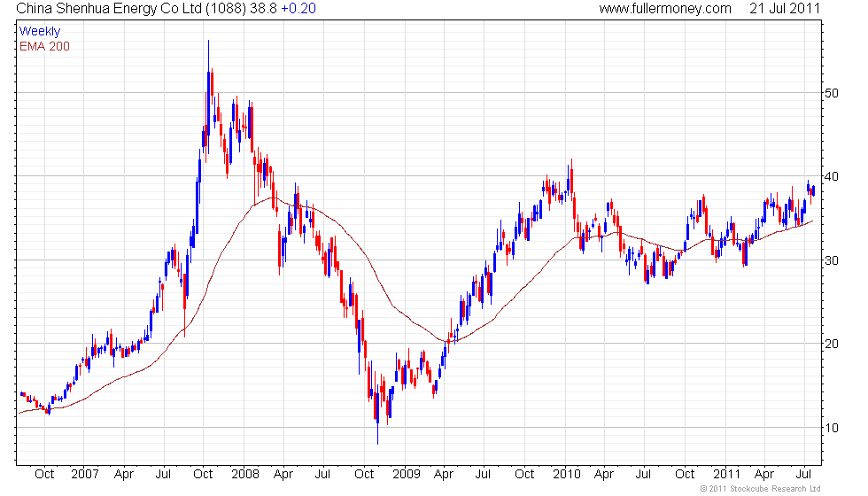Image resolution: width=868 pixels, height=496 pixels.
Task: Click the price axis label '30'
Action: click(x=832, y=260)
